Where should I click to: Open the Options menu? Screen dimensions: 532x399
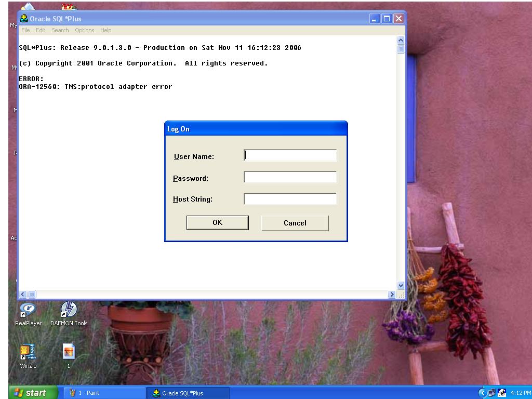85,30
